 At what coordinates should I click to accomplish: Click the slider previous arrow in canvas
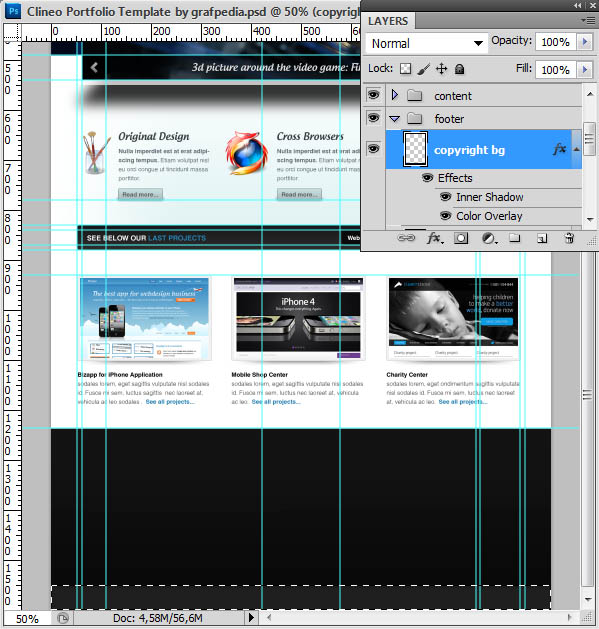coord(94,67)
